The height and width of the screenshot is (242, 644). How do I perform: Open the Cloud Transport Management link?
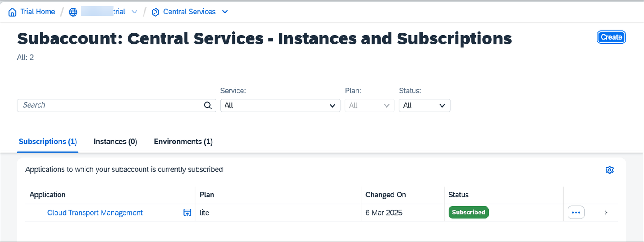(x=95, y=213)
